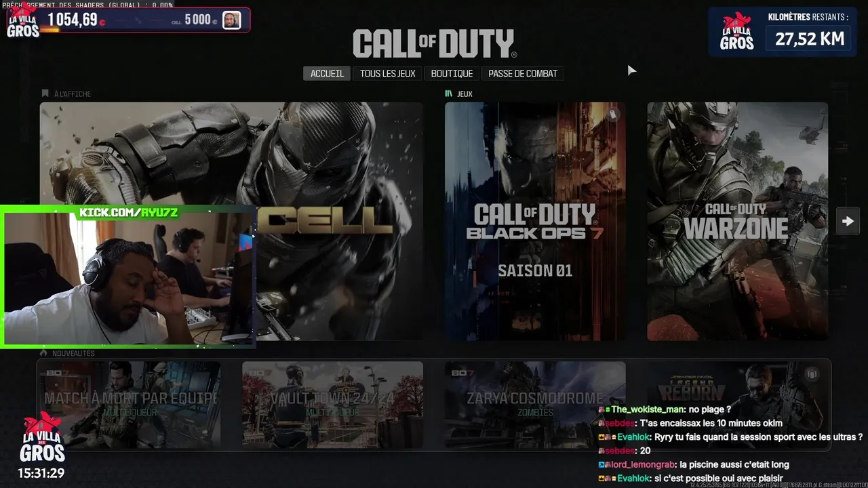Click the flame icon beside NOUVEAUTÉS
The image size is (868, 488).
coord(44,353)
